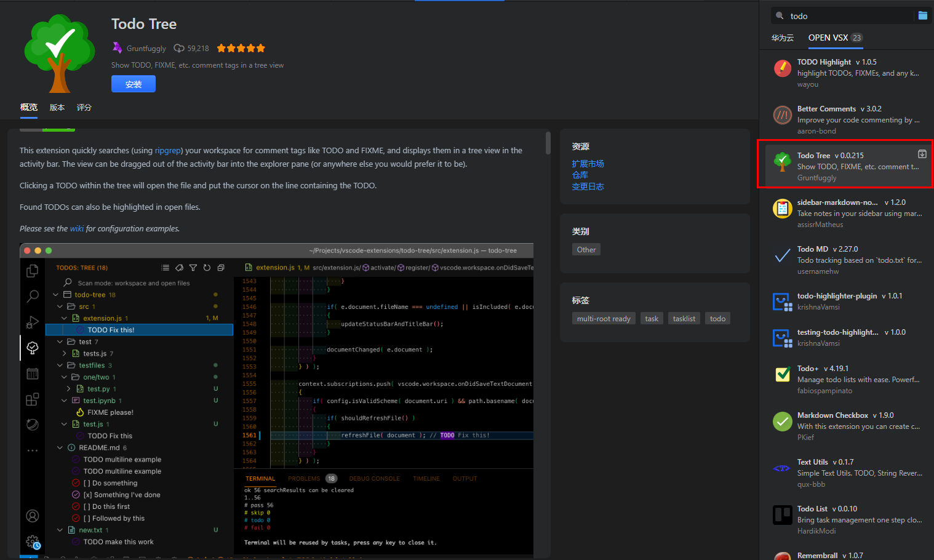The height and width of the screenshot is (560, 934).
Task: Click the blue folder icon beside search
Action: pyautogui.click(x=923, y=15)
